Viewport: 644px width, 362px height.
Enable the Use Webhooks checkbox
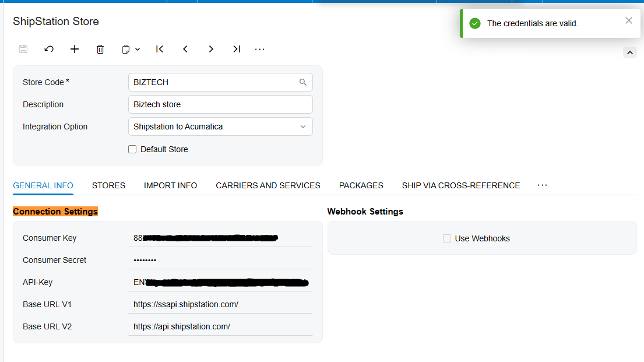(x=447, y=238)
